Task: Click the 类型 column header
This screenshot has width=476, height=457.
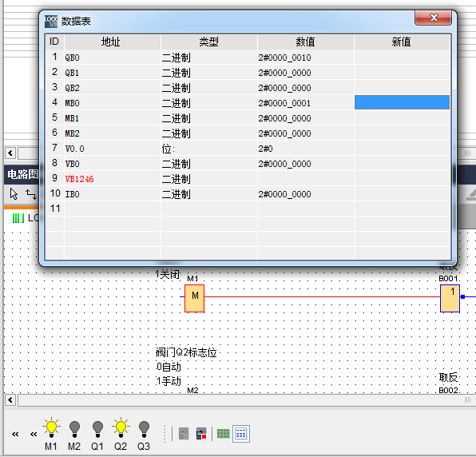Action: tap(209, 42)
